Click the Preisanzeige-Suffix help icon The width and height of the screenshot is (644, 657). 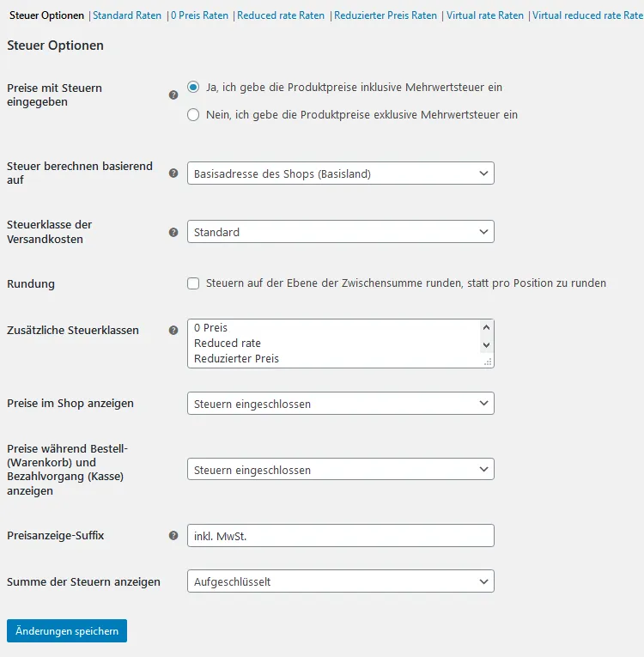tap(173, 536)
